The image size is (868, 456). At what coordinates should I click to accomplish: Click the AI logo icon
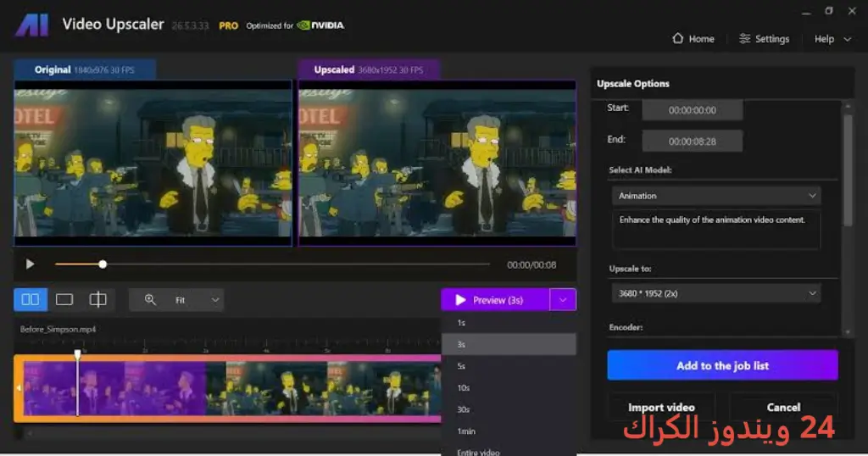[31, 25]
